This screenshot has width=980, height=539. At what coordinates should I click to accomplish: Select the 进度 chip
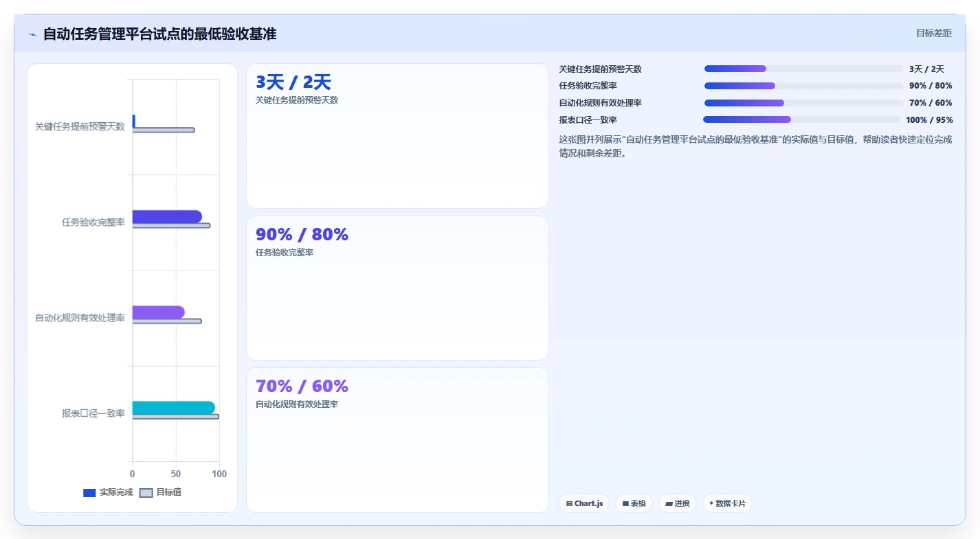(678, 503)
